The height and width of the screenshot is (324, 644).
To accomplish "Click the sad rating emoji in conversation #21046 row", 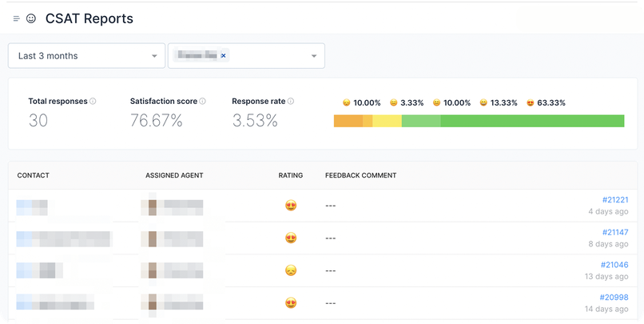I will pos(291,270).
